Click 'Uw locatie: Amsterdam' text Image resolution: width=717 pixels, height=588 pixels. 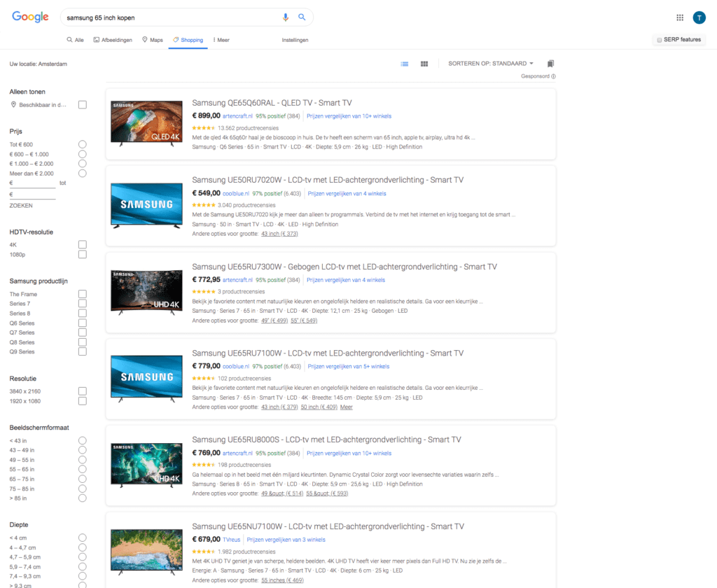pos(39,64)
